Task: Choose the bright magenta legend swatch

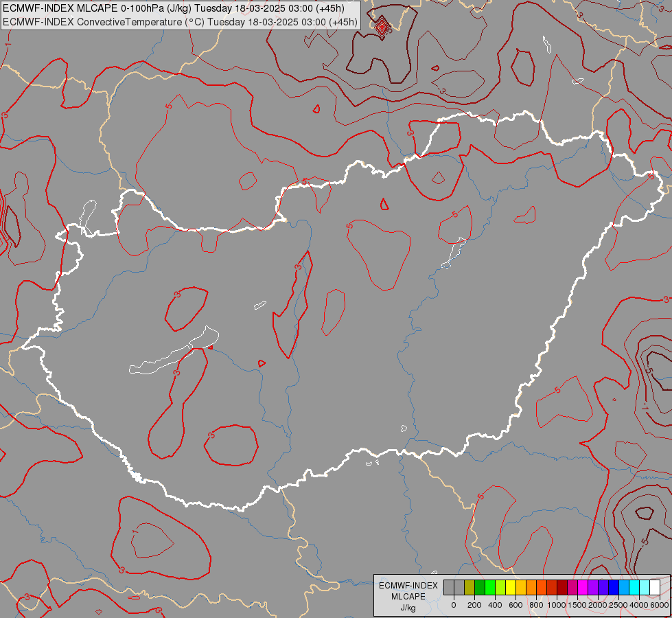Action: coord(583,588)
